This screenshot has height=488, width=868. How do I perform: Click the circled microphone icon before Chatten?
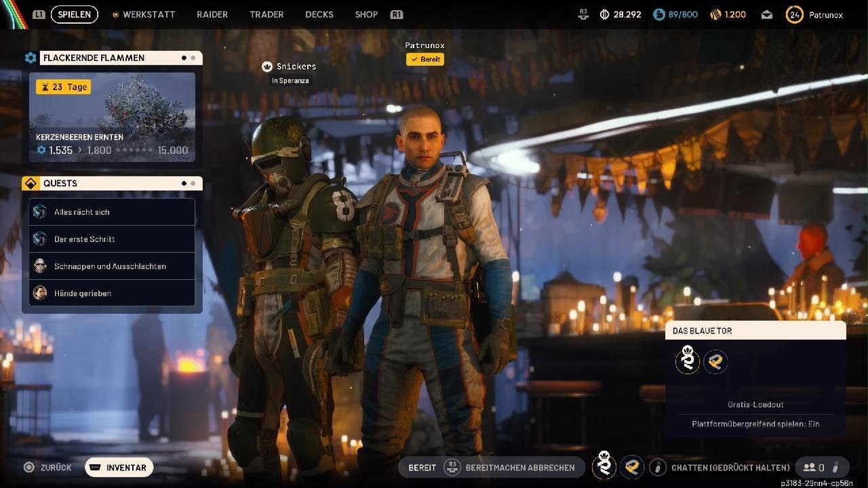pos(657,467)
